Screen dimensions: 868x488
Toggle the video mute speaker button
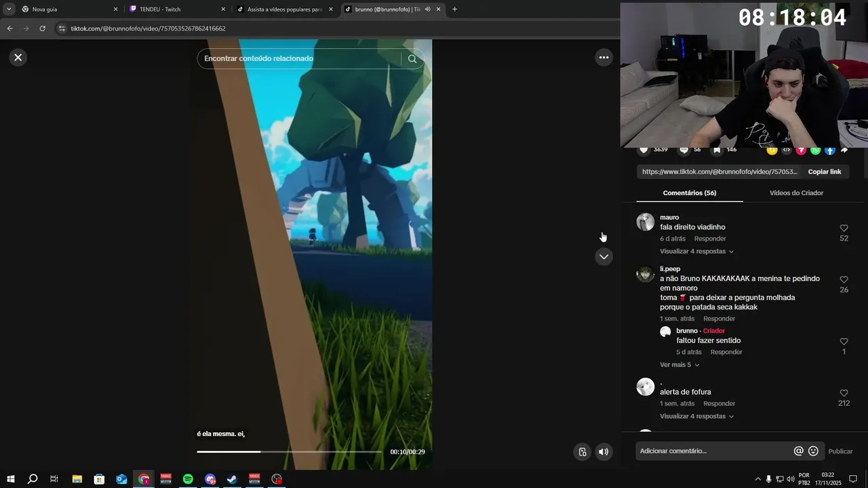pyautogui.click(x=604, y=452)
